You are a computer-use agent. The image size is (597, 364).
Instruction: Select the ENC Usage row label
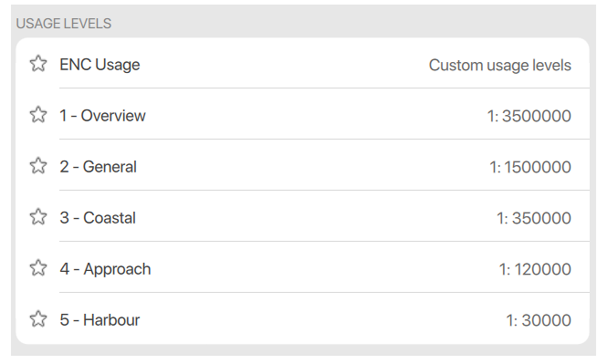[99, 65]
